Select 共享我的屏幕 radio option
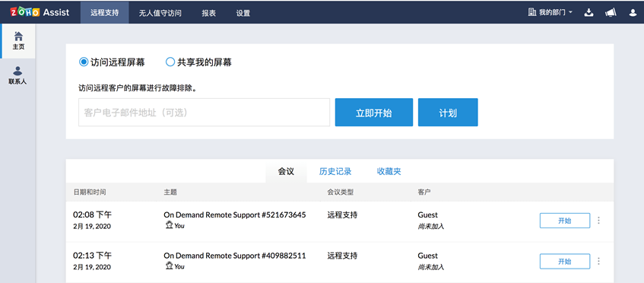Viewport: 644px width, 283px height. point(170,62)
